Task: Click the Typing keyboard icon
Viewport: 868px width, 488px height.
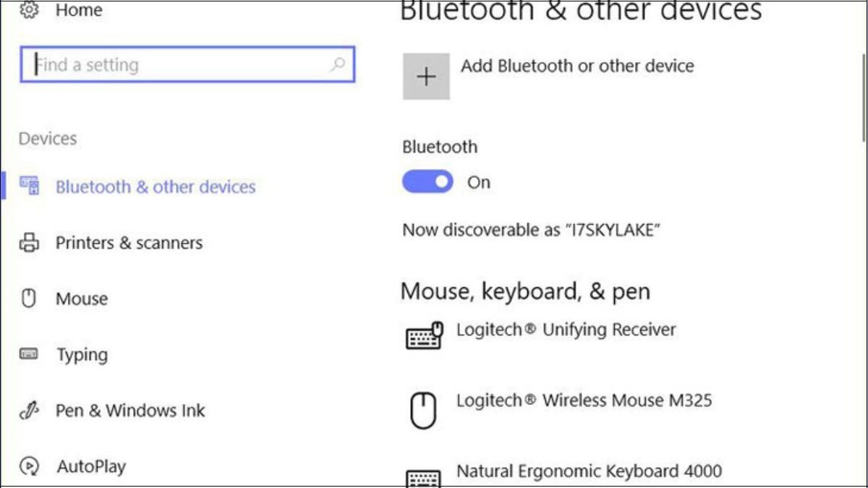Action: tap(30, 354)
